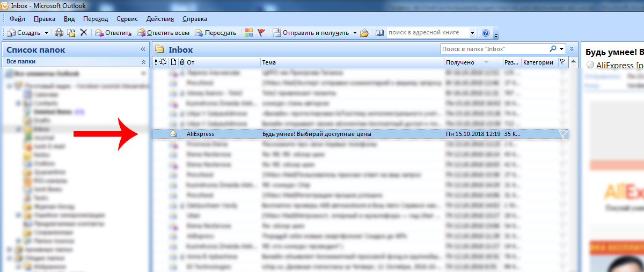Click the Inbox folder title icon
644x272 pixels.
[159, 49]
